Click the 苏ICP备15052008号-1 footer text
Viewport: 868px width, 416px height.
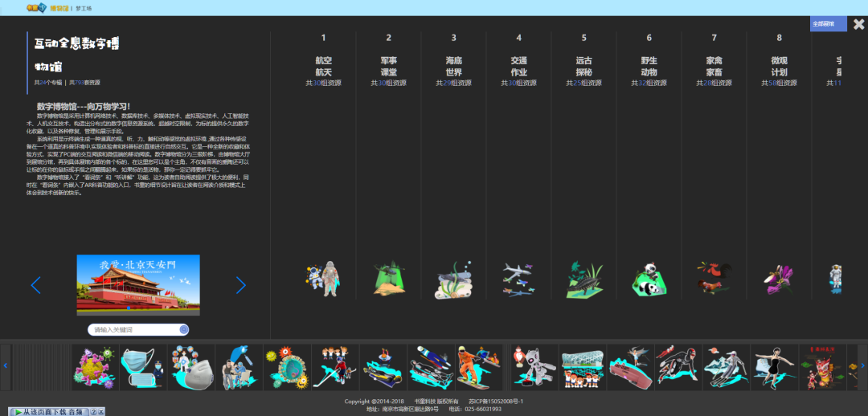[496, 401]
